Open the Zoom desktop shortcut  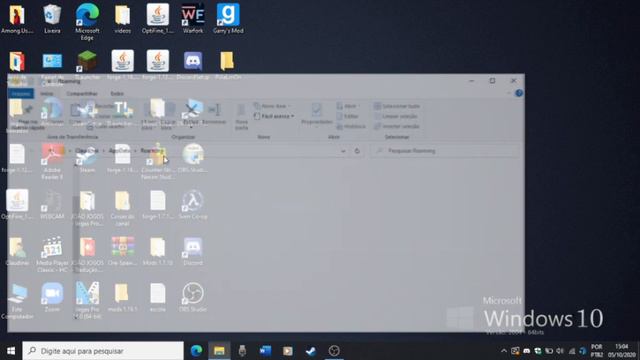(x=52, y=297)
